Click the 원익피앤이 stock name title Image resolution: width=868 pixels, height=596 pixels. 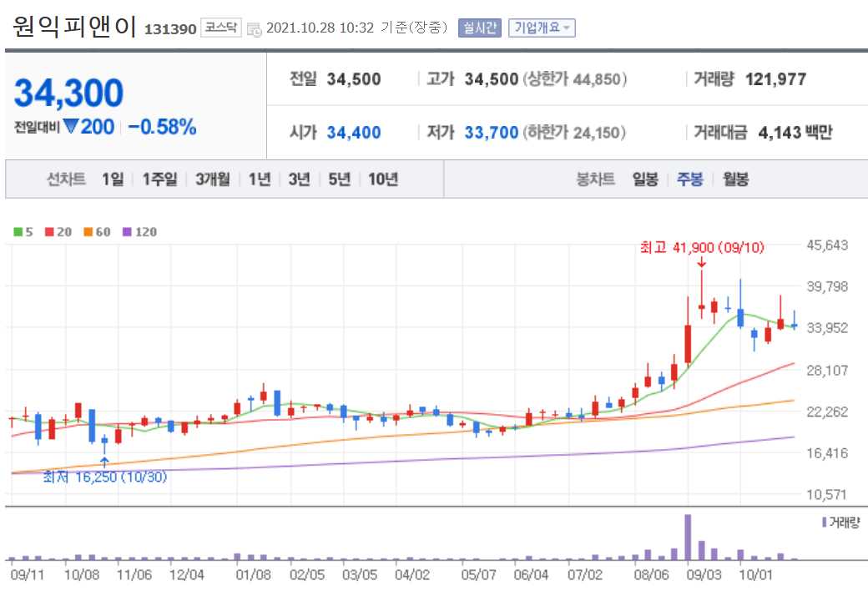click(x=74, y=26)
